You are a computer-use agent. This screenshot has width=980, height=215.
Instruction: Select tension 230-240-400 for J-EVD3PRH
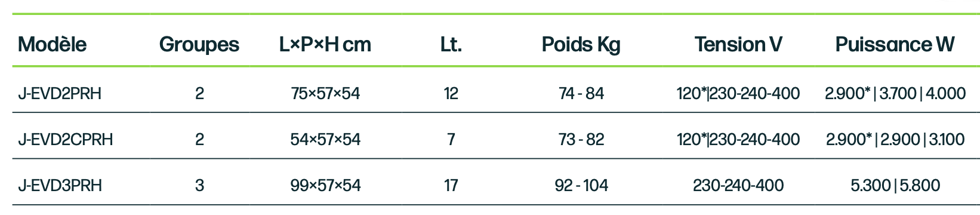(x=738, y=185)
